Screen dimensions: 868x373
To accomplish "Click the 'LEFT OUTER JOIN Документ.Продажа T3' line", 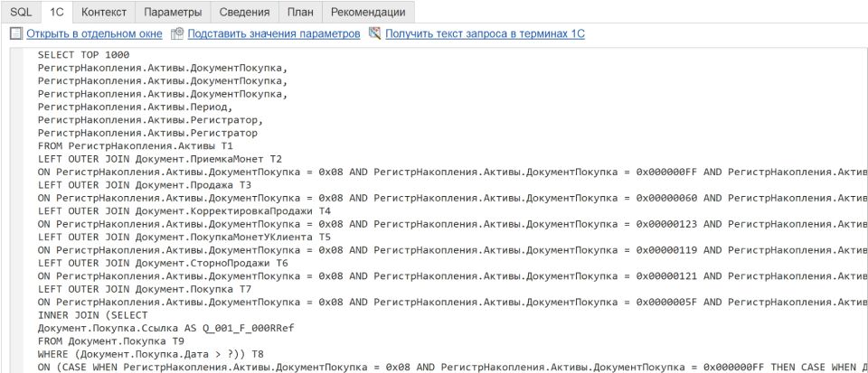I will (x=145, y=184).
